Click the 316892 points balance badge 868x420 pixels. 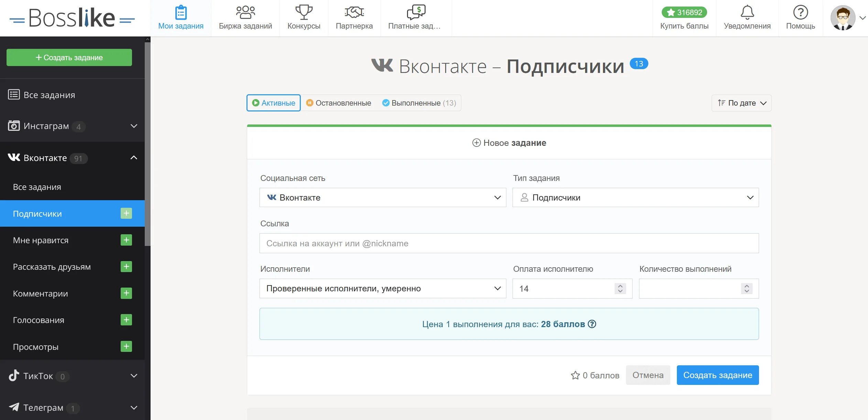point(684,12)
